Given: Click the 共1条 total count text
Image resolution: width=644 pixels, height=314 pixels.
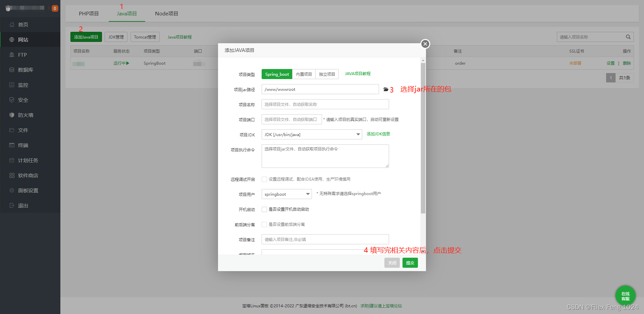Looking at the screenshot, I should pyautogui.click(x=625, y=78).
